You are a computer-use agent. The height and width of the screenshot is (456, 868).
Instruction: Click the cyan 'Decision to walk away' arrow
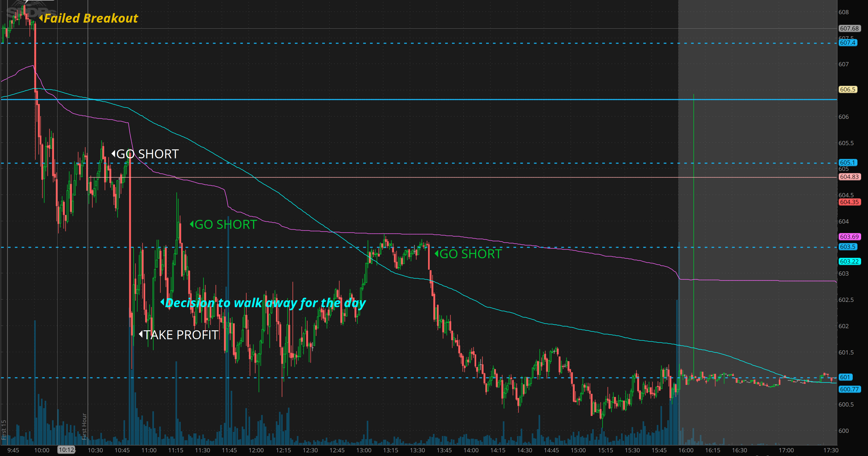(162, 302)
